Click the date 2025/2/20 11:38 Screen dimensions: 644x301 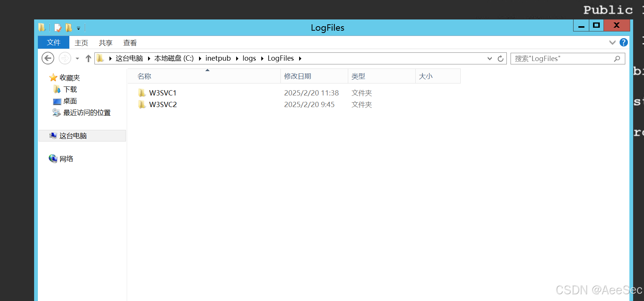tap(312, 93)
